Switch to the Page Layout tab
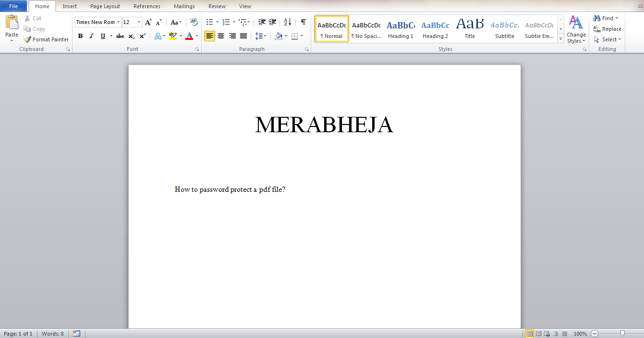Screen dimensions: 644x338 [x=105, y=6]
